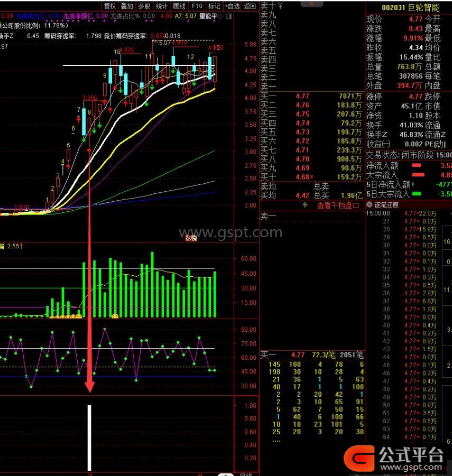Toggle the indicator panel box icon

click(x=229, y=16)
